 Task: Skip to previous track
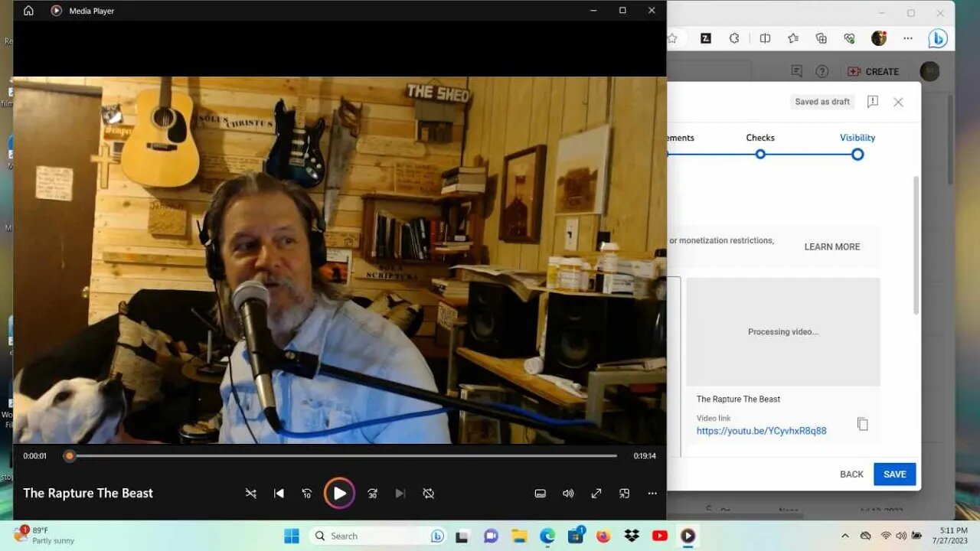pyautogui.click(x=279, y=494)
